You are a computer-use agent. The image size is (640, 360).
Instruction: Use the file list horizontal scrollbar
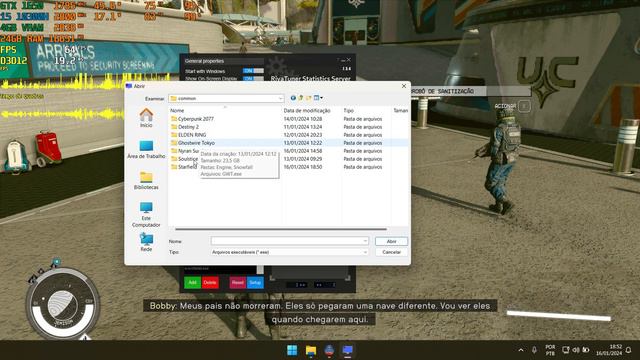281,229
